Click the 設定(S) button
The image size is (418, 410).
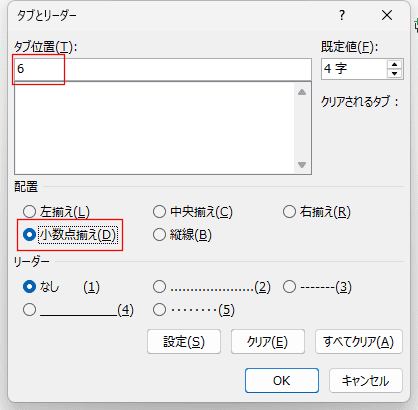point(184,342)
